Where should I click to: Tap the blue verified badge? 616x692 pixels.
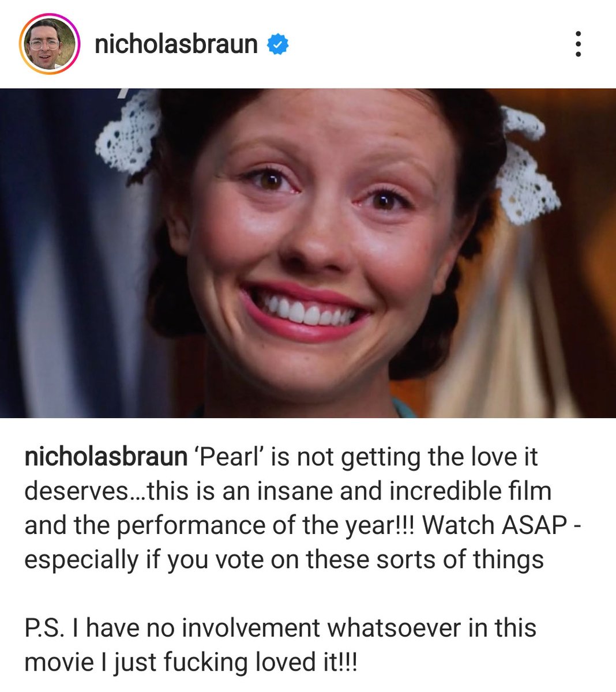pos(277,44)
